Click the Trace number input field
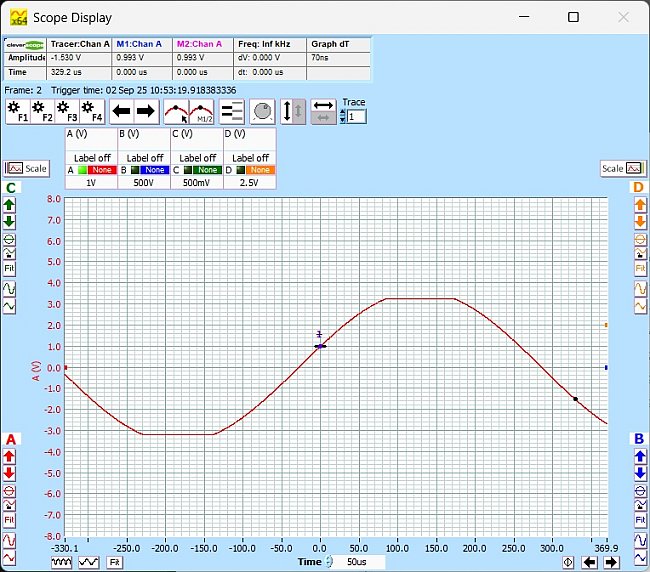The height and width of the screenshot is (572, 650). 357,117
